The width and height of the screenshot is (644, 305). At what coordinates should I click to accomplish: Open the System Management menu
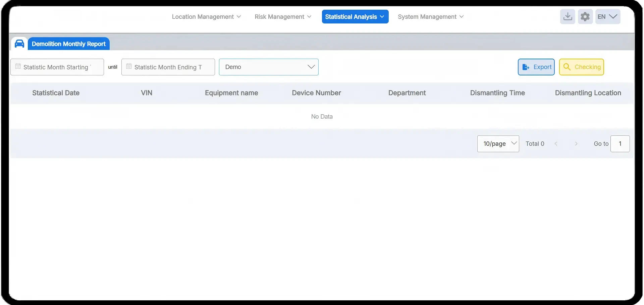click(x=430, y=17)
